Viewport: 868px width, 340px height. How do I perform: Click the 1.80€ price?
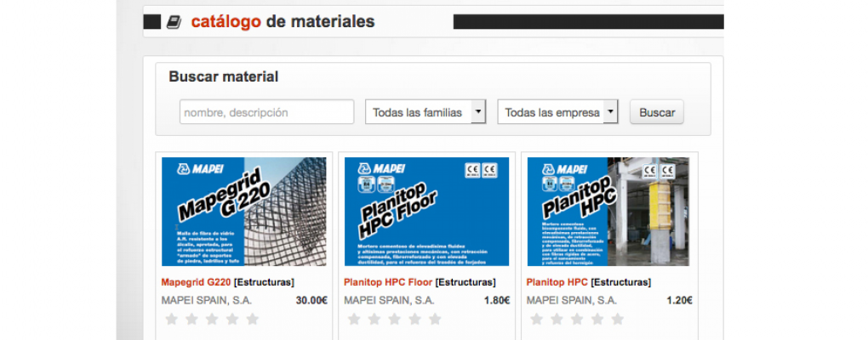(497, 301)
